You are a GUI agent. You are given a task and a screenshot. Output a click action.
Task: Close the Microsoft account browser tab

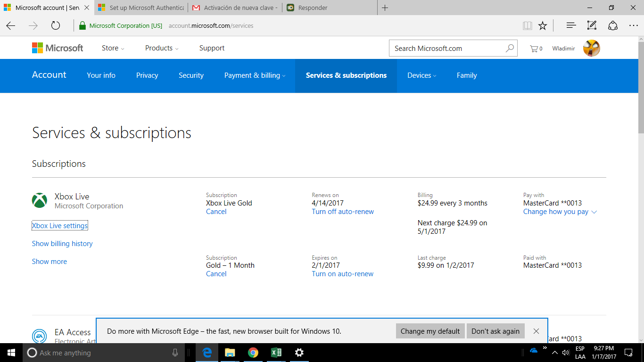point(86,8)
